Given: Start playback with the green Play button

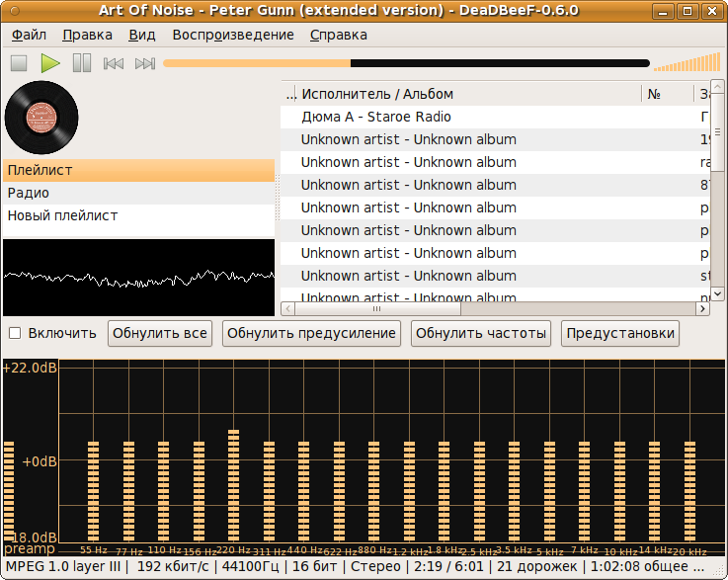Looking at the screenshot, I should tap(50, 63).
